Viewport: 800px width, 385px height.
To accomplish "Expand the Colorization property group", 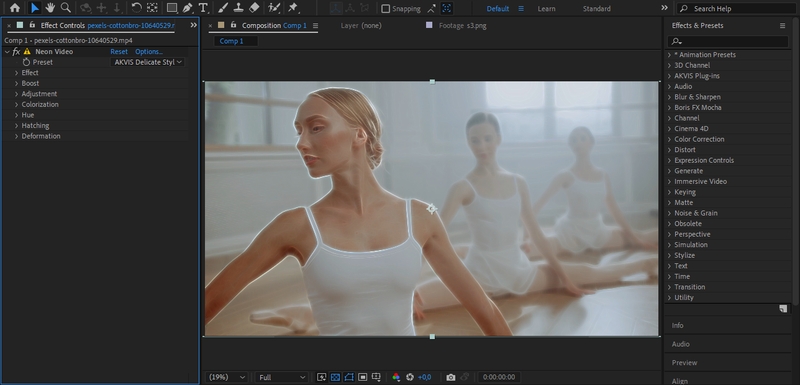I will 16,105.
